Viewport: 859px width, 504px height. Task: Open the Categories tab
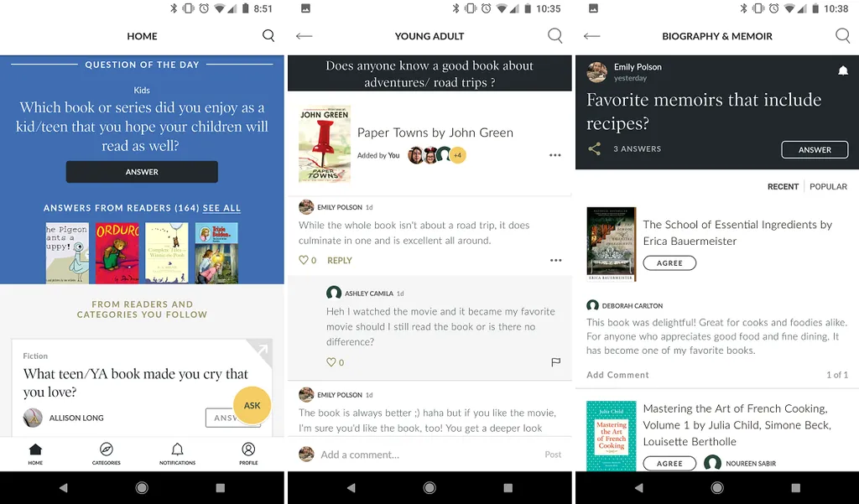107,454
